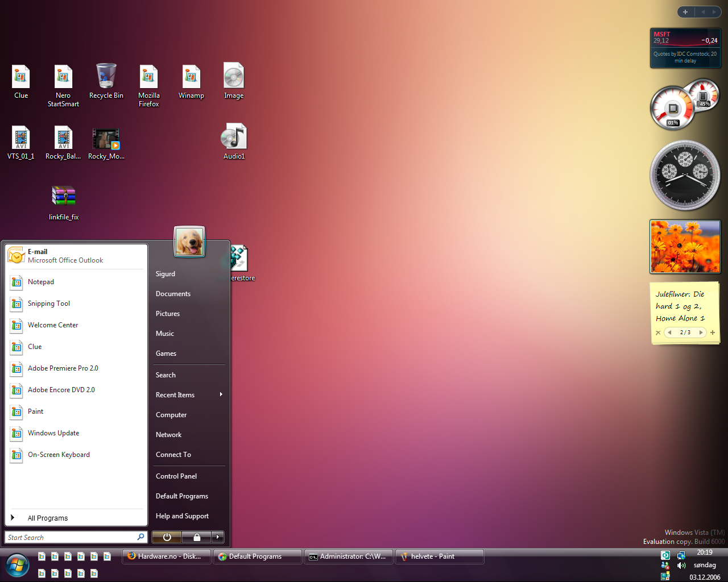Switch to Administrator command prompt taskbar button
Image resolution: width=728 pixels, height=582 pixels.
coord(349,556)
